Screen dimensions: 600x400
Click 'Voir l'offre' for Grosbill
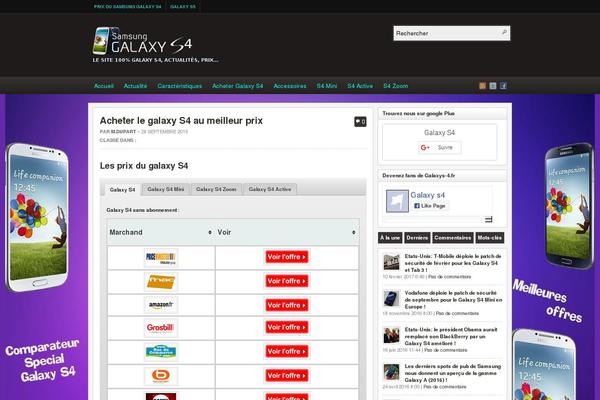pos(287,327)
